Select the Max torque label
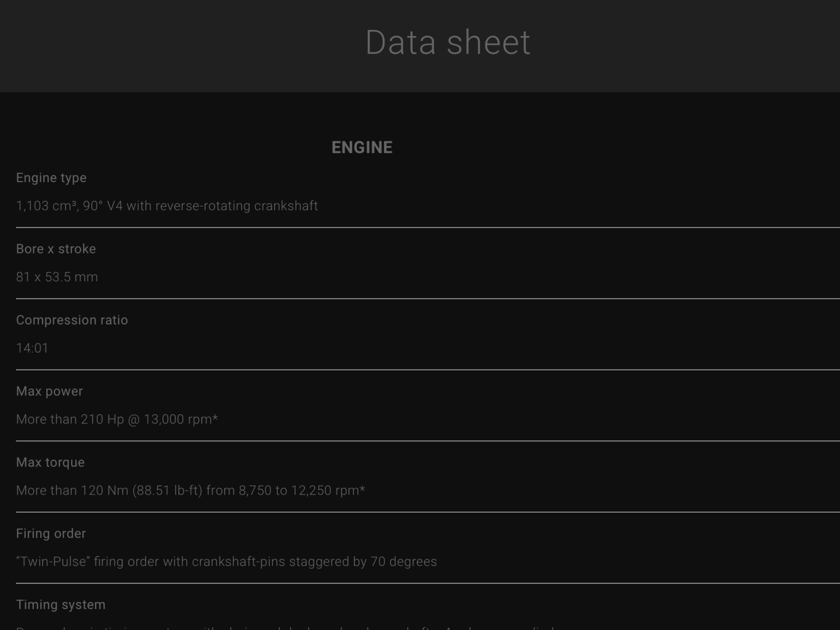Image resolution: width=840 pixels, height=630 pixels. 50,462
